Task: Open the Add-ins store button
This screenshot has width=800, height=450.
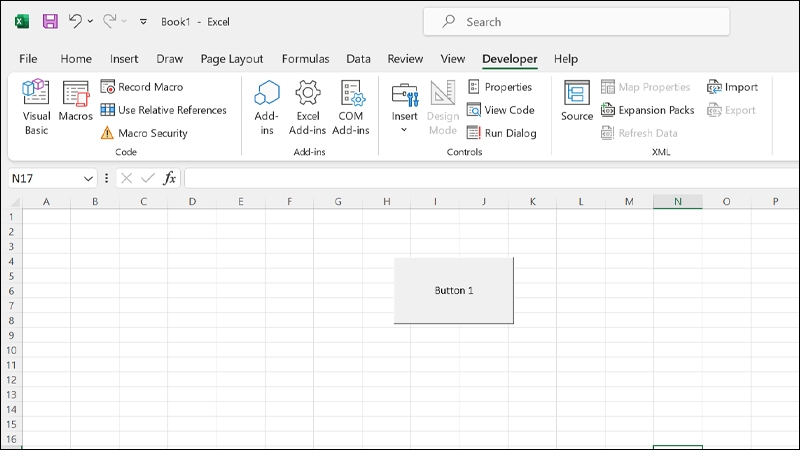Action: click(x=267, y=107)
